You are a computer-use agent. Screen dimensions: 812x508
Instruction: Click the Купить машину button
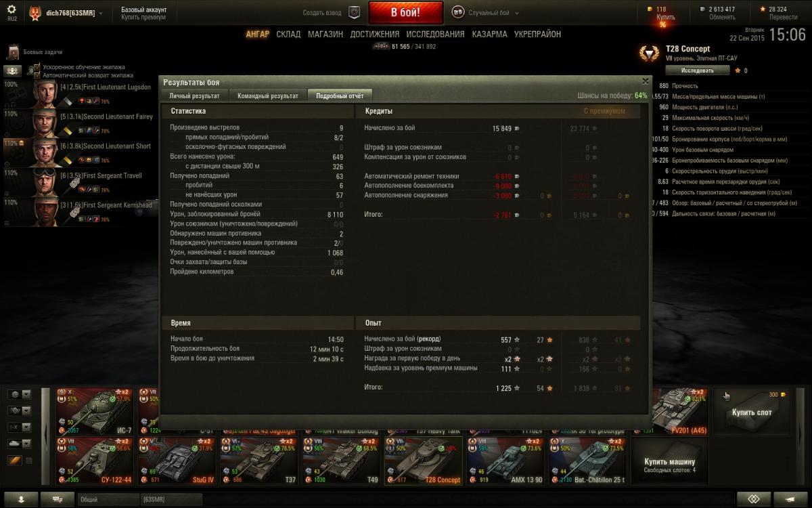point(670,460)
